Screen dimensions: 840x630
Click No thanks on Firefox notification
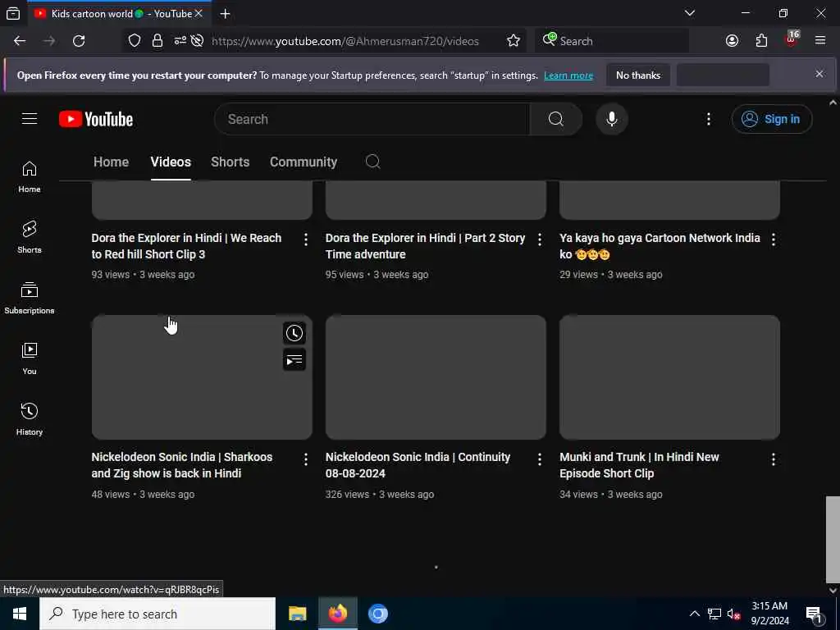(x=638, y=75)
